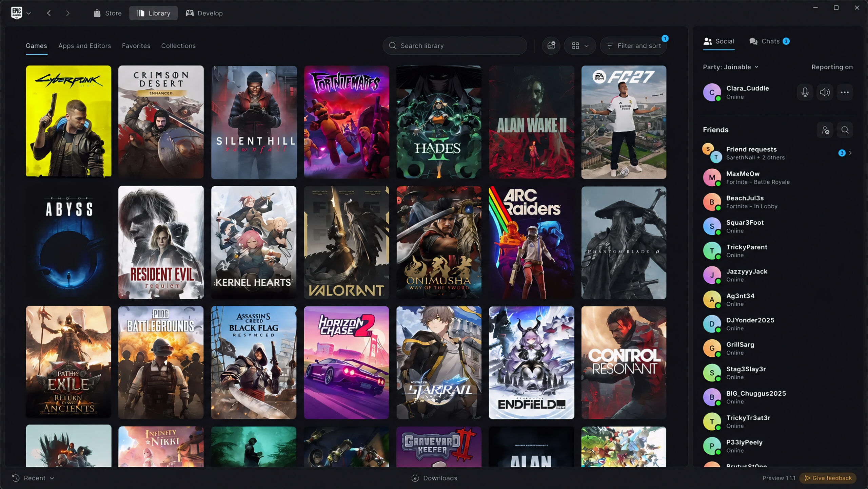Open the Onimusha Way of the Sword tile

click(x=439, y=242)
